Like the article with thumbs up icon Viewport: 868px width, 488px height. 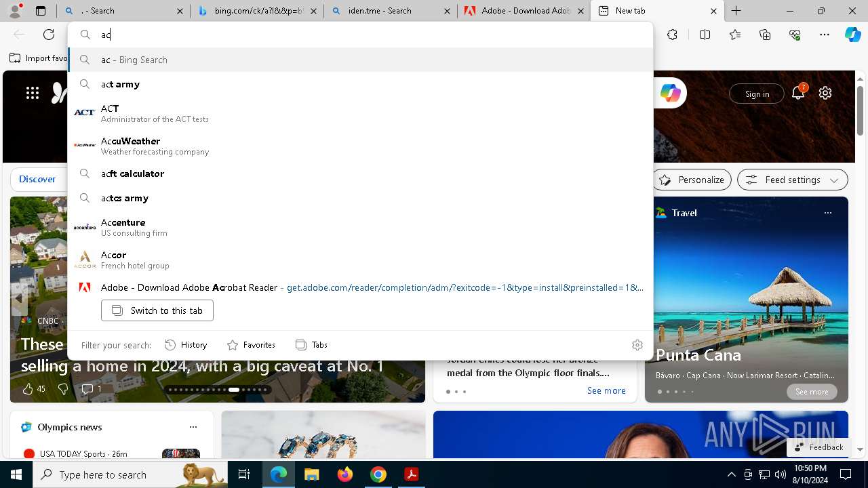[x=28, y=389]
